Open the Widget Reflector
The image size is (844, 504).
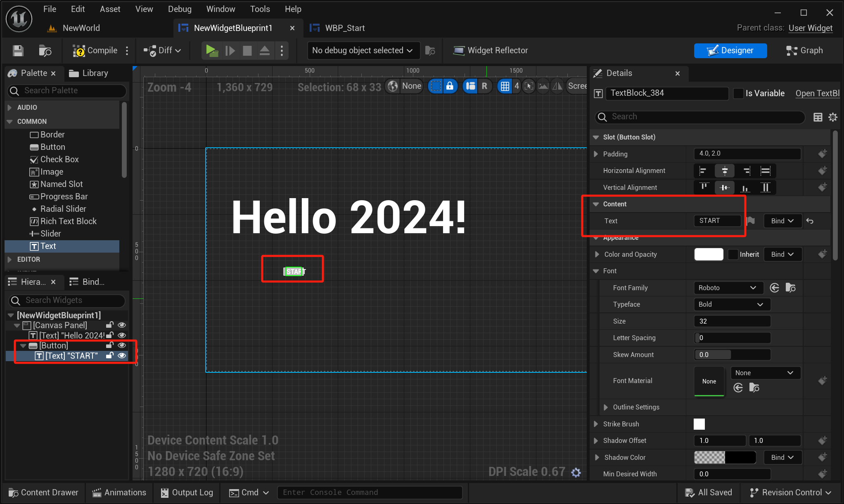click(490, 50)
